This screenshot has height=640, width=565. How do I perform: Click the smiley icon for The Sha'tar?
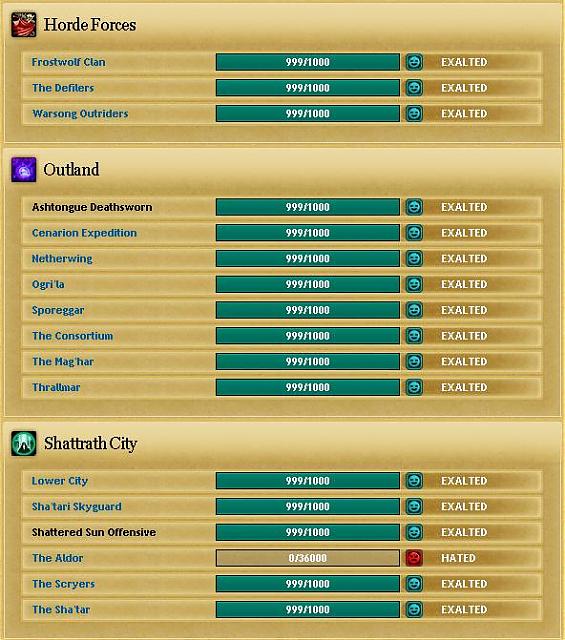(414, 609)
